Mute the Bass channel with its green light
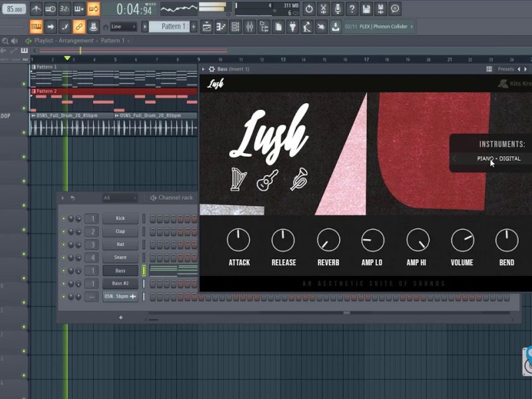Viewport: 532px width, 399px height. 63,271
